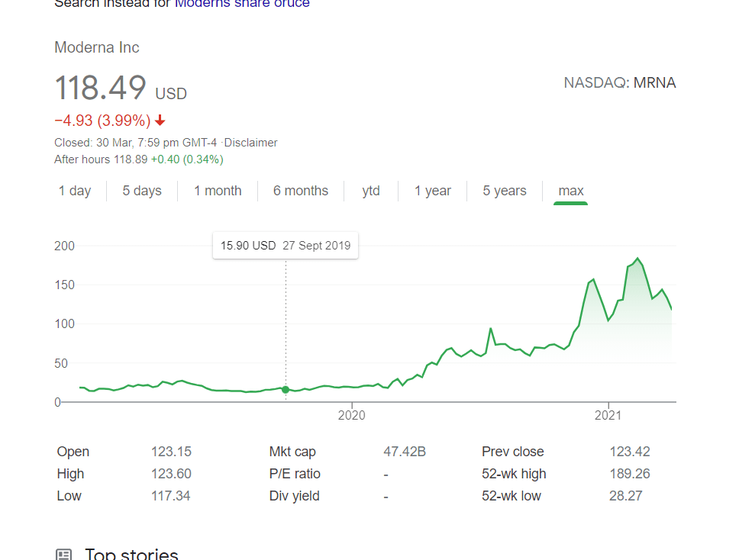
Task: Click the 118.49 USD share price
Action: (x=101, y=89)
